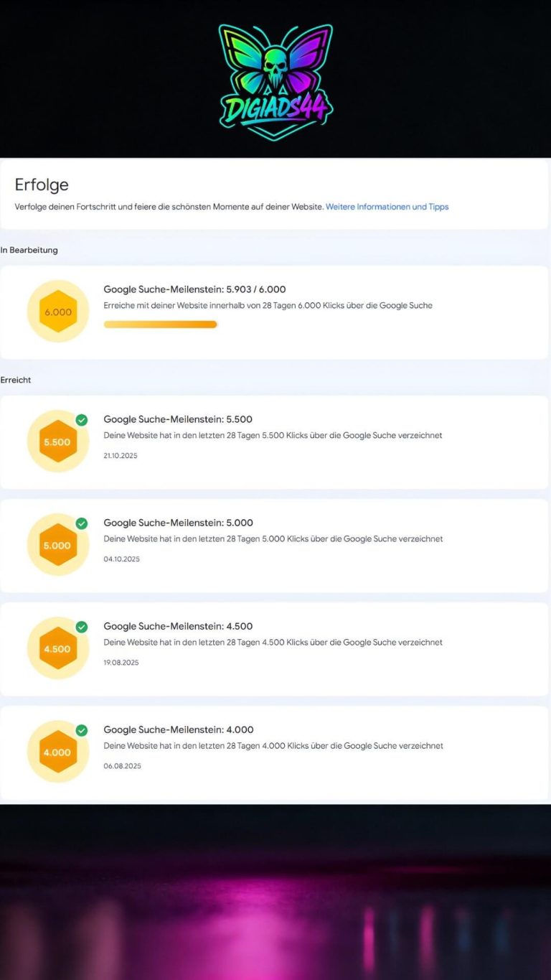Select the 5.500 hexagon achievement badge
The image size is (551, 980).
(56, 442)
